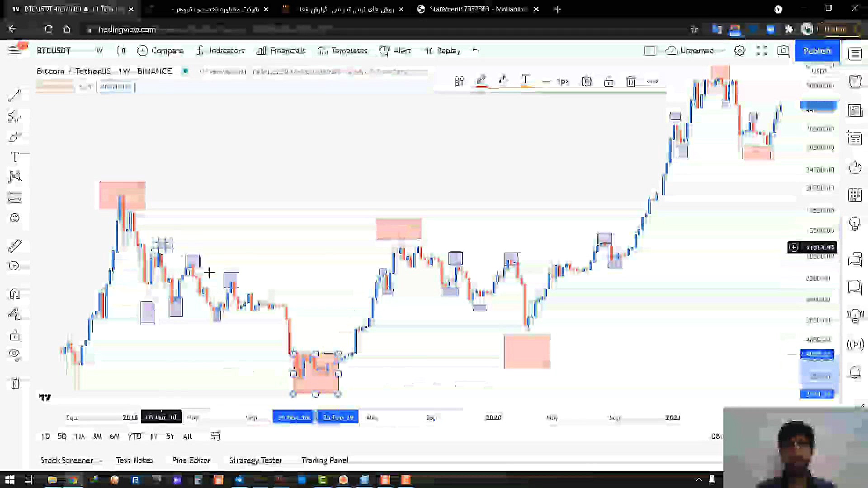The image size is (868, 488).
Task: Open the Strategy Tester tab
Action: pyautogui.click(x=255, y=460)
